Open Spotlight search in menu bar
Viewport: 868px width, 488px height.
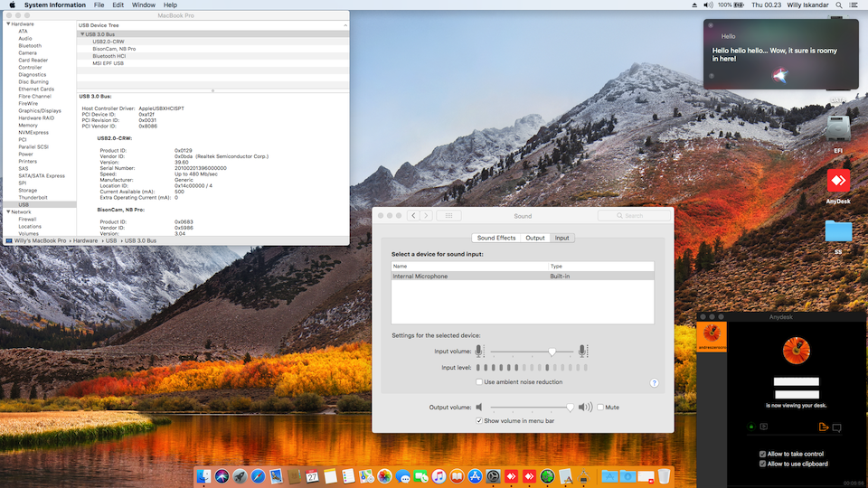click(x=839, y=5)
